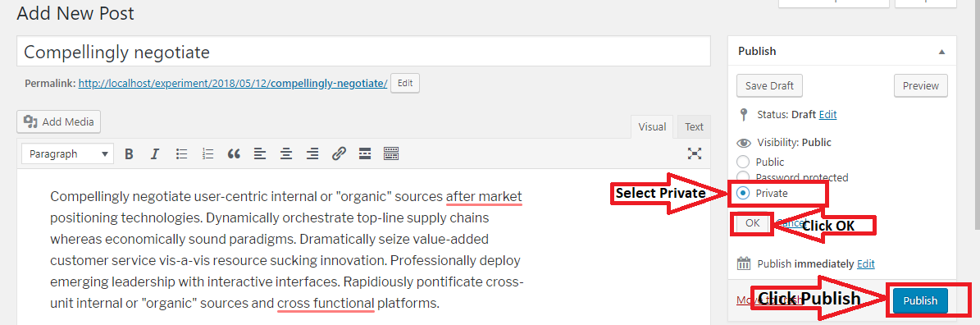Switch to the Text editor tab
980x325 pixels.
(x=694, y=127)
